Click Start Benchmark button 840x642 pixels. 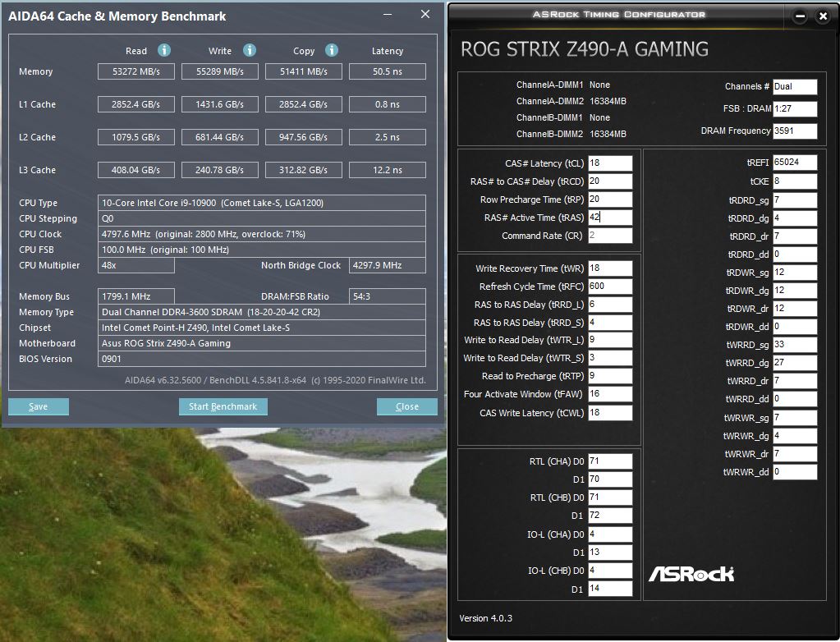click(x=223, y=406)
